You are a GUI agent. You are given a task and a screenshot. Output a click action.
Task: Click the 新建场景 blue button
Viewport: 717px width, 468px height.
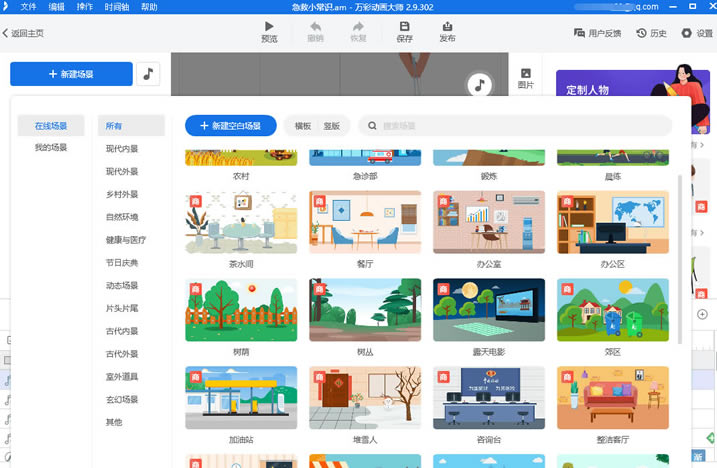point(71,74)
